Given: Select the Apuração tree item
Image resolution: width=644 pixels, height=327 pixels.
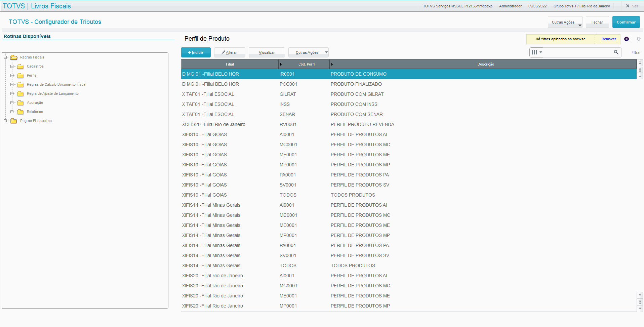Looking at the screenshot, I should [x=35, y=103].
